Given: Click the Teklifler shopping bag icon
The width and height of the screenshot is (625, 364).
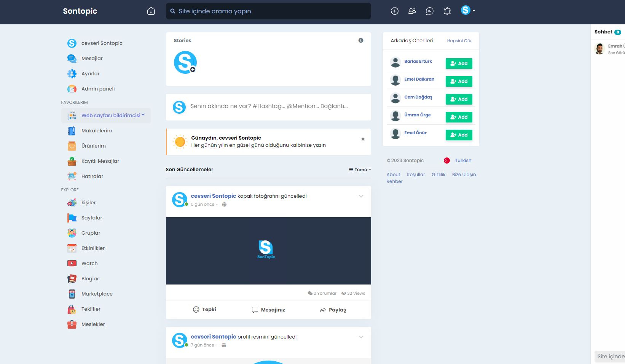Looking at the screenshot, I should pos(72,309).
